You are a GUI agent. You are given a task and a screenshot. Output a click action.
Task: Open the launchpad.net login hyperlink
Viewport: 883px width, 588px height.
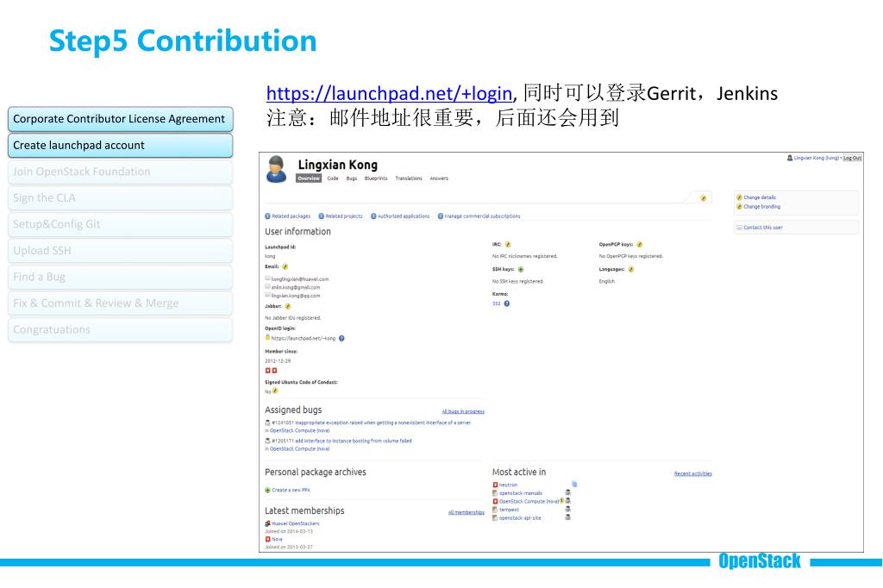point(389,93)
